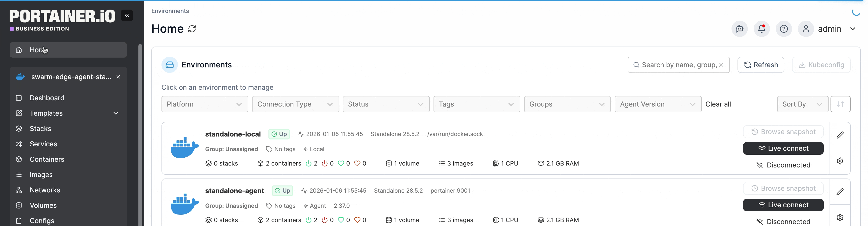Collapse the sidebar with the double-chevron button
The width and height of the screenshot is (868, 226).
(127, 15)
